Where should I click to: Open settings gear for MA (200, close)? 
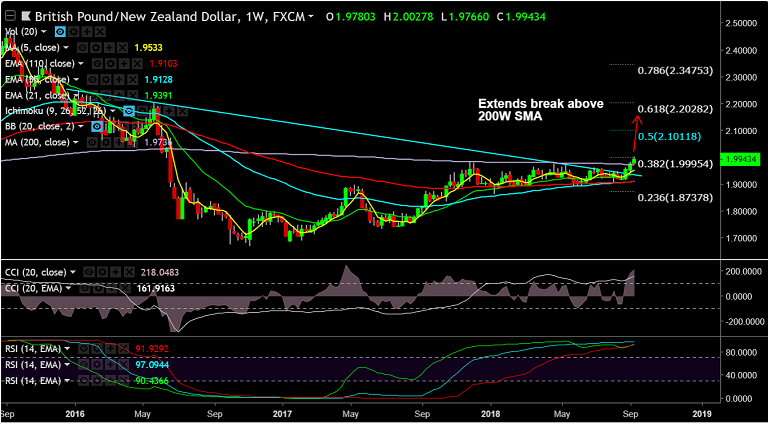click(106, 142)
